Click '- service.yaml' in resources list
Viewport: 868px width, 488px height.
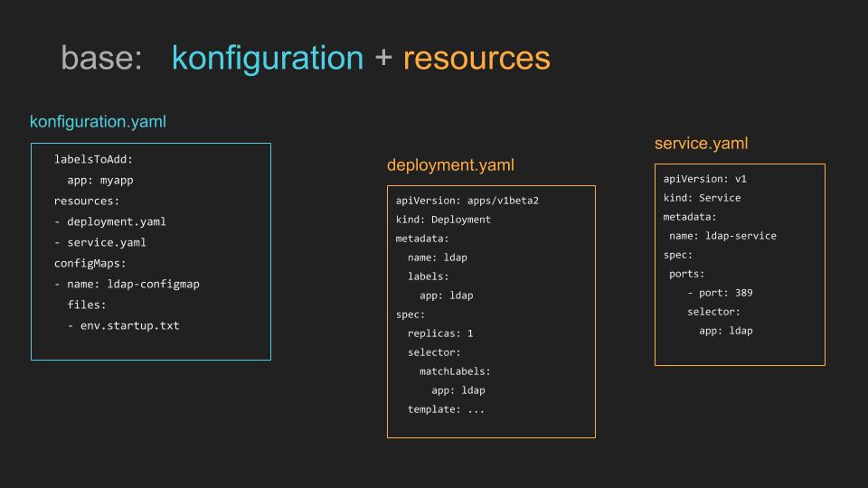(100, 242)
